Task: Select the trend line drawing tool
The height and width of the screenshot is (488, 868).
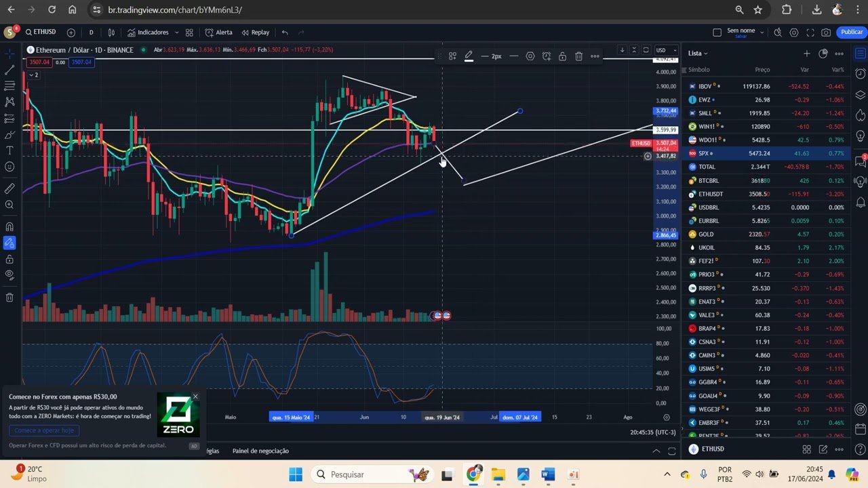Action: (x=9, y=70)
